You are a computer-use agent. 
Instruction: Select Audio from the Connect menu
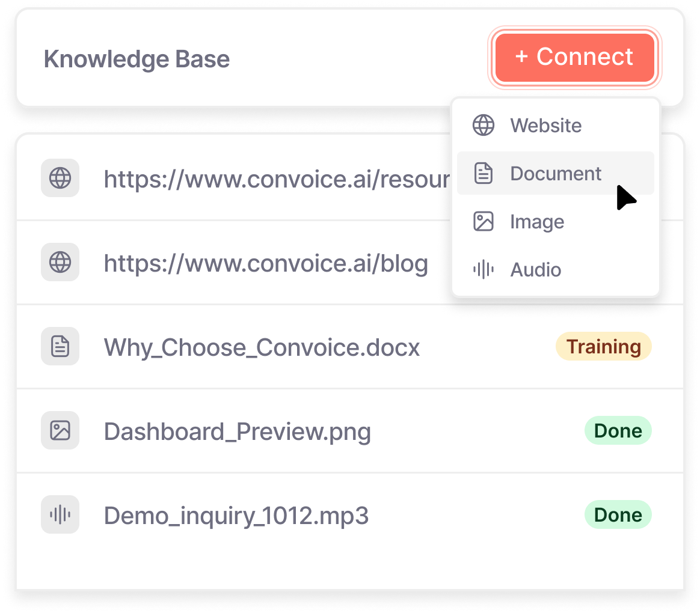click(535, 270)
